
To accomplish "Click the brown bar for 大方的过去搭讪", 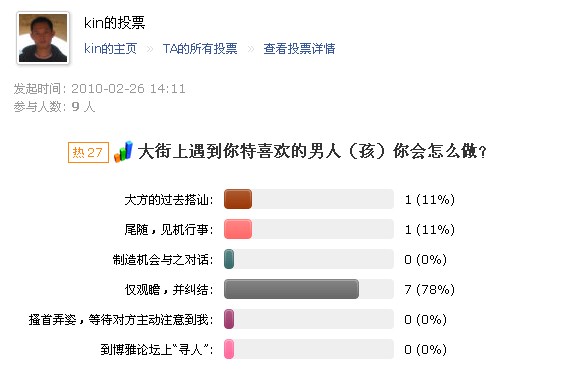I will click(238, 199).
